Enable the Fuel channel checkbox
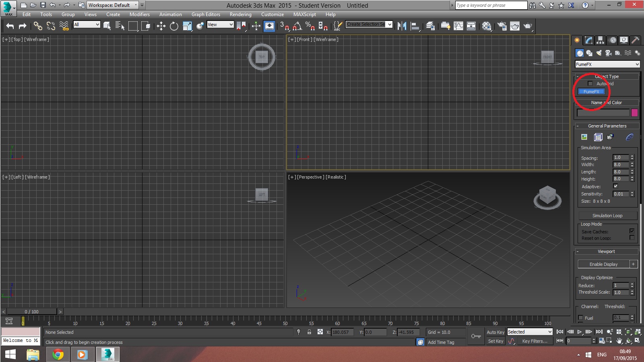 pyautogui.click(x=580, y=318)
